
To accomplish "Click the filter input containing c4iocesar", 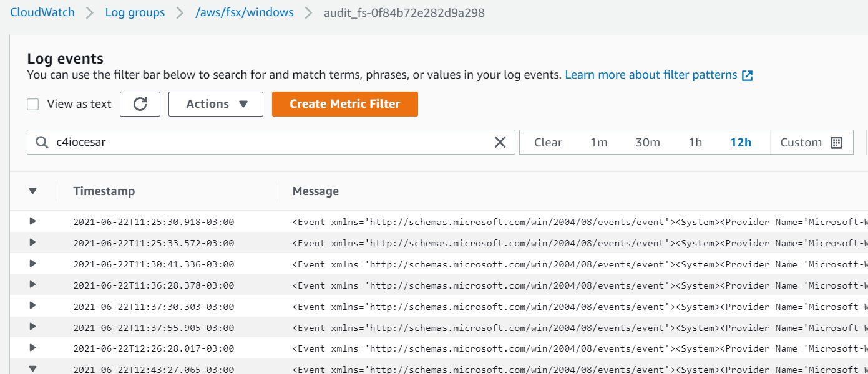I will (271, 142).
